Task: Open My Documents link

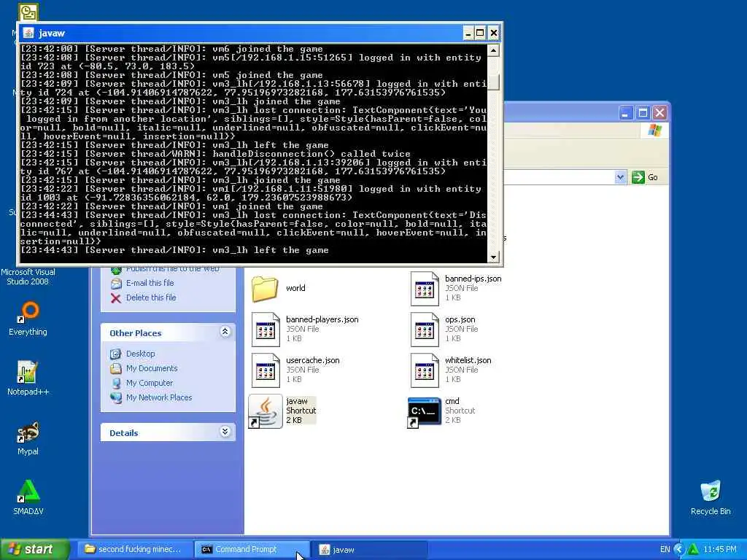Action: (x=152, y=368)
